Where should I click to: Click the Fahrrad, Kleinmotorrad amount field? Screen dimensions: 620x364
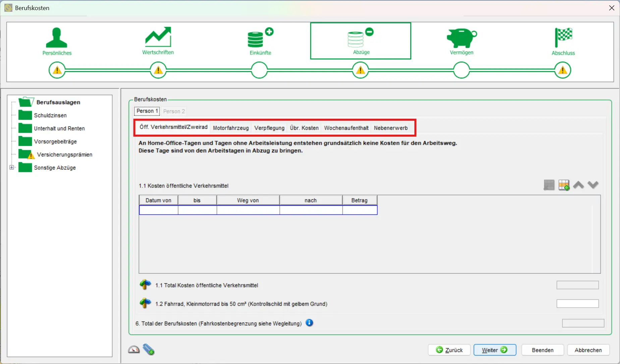click(x=577, y=304)
